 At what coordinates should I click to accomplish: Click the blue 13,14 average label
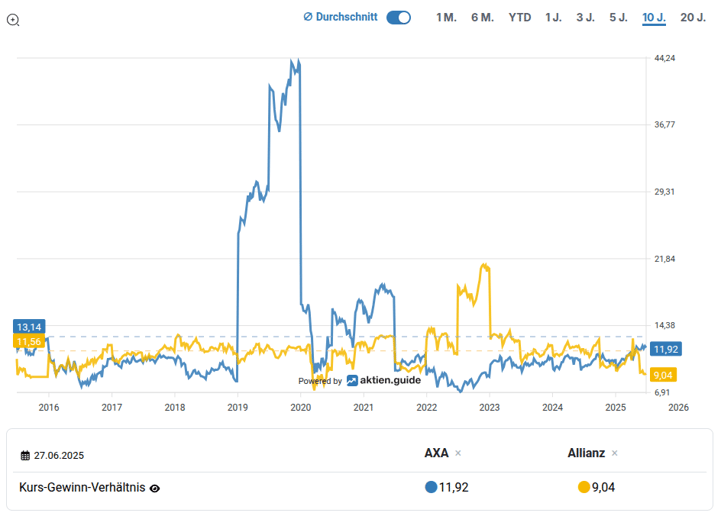tap(29, 327)
